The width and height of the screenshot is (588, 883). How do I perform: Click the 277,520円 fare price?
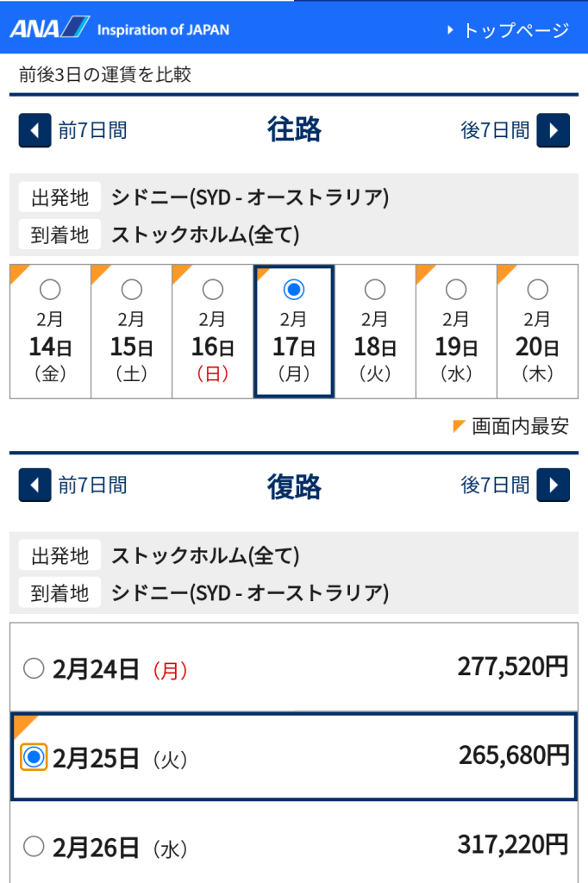[512, 667]
